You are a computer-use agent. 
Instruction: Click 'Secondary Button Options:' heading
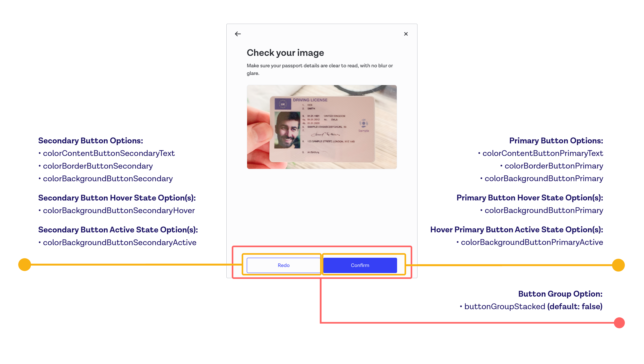click(90, 141)
